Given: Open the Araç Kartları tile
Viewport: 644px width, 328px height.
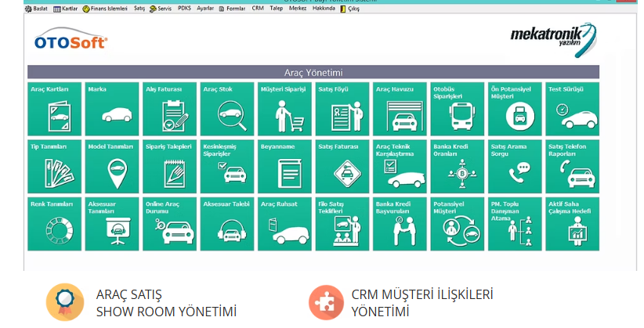Looking at the screenshot, I should point(54,109).
